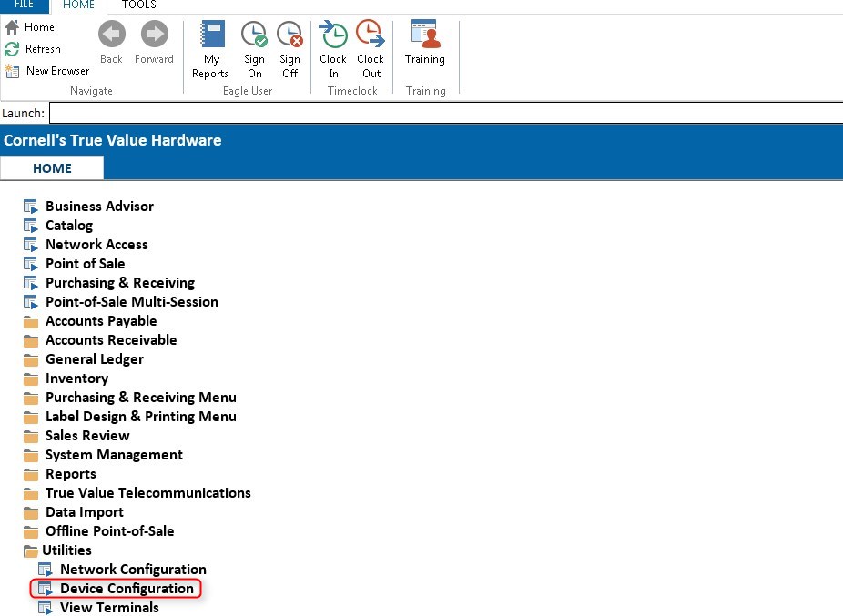This screenshot has height=616, width=843.
Task: Open the FILE menu tab
Action: (24, 5)
